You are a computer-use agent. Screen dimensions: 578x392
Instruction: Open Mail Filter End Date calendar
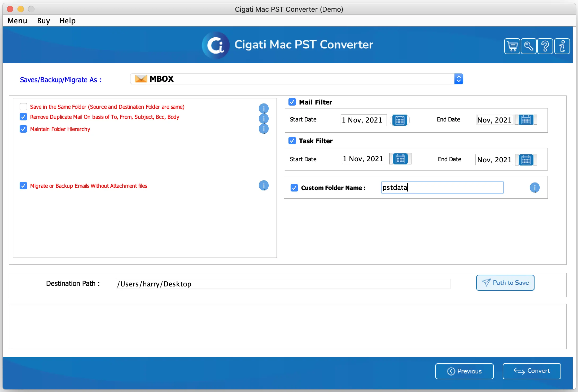526,120
